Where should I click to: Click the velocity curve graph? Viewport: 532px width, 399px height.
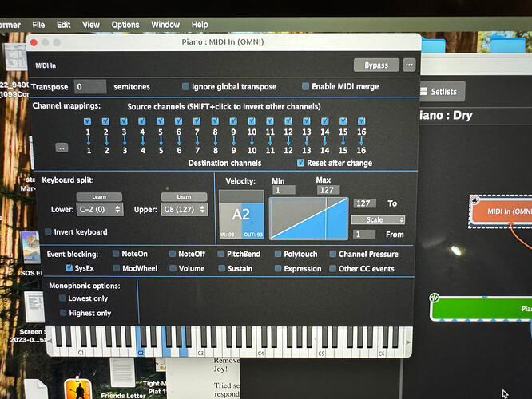(x=309, y=219)
